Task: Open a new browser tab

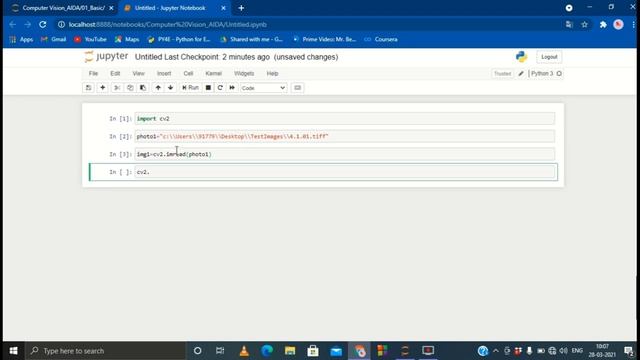Action: click(x=241, y=8)
